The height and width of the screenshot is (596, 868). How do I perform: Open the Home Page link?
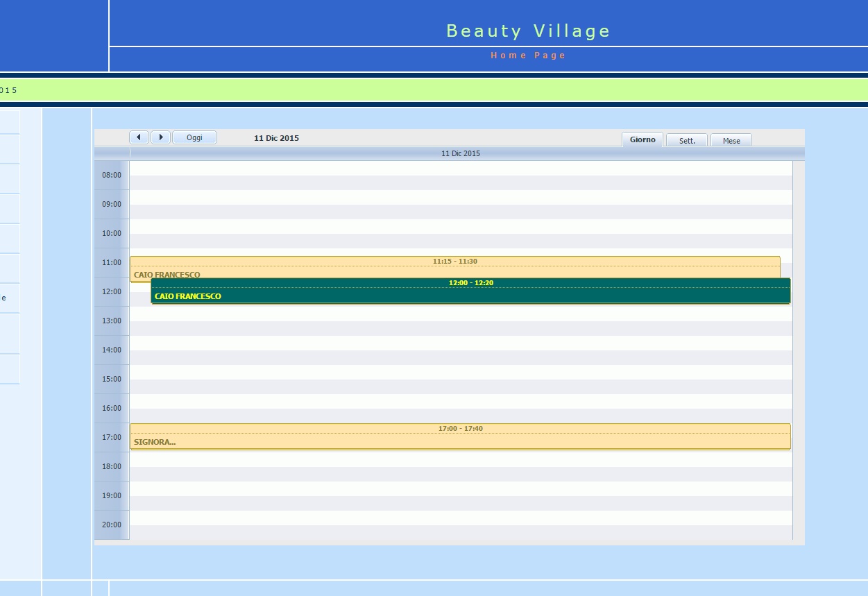[529, 56]
